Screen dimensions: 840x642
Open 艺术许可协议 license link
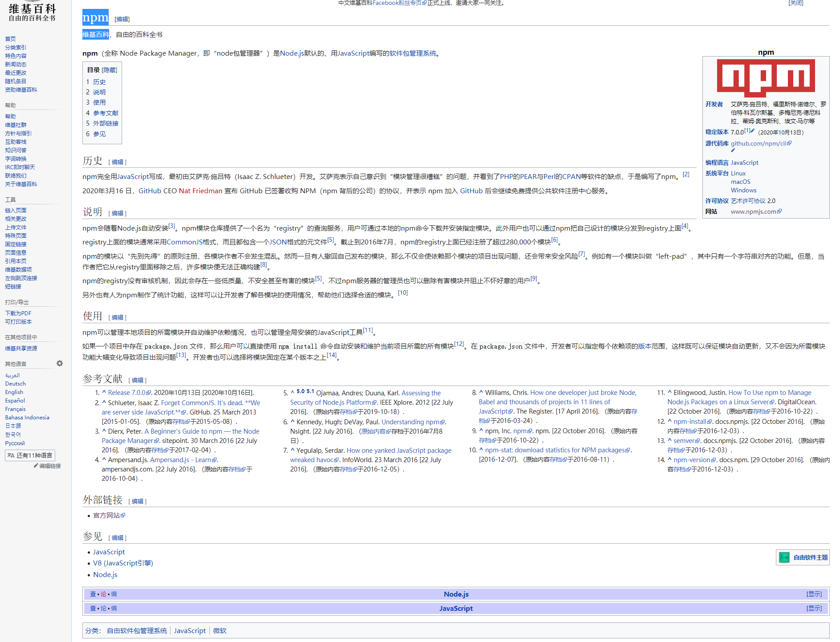click(x=748, y=201)
